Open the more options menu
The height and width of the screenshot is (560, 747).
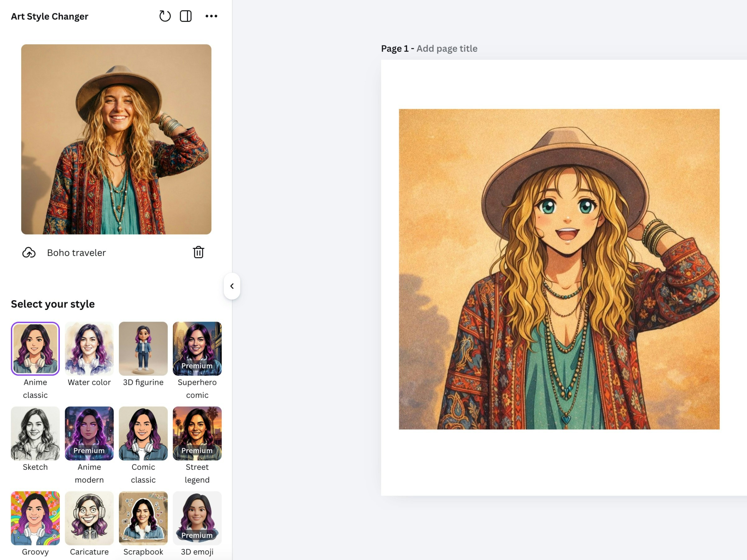coord(212,16)
